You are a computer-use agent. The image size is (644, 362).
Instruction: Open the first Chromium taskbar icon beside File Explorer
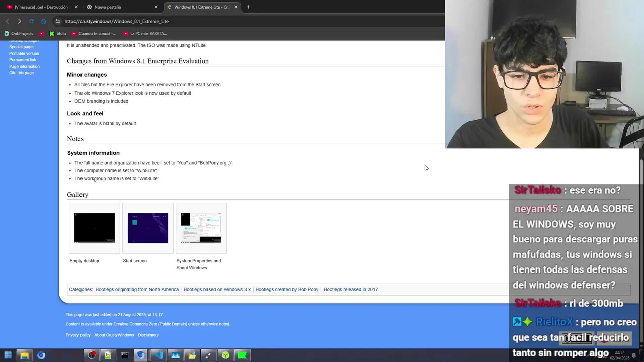pyautogui.click(x=41, y=355)
